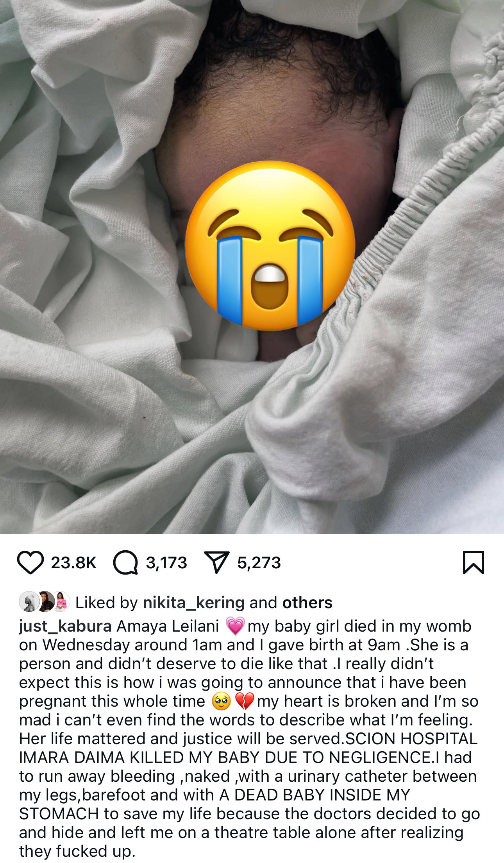Open the just_kabura profile username
The width and height of the screenshot is (504, 863).
(65, 626)
